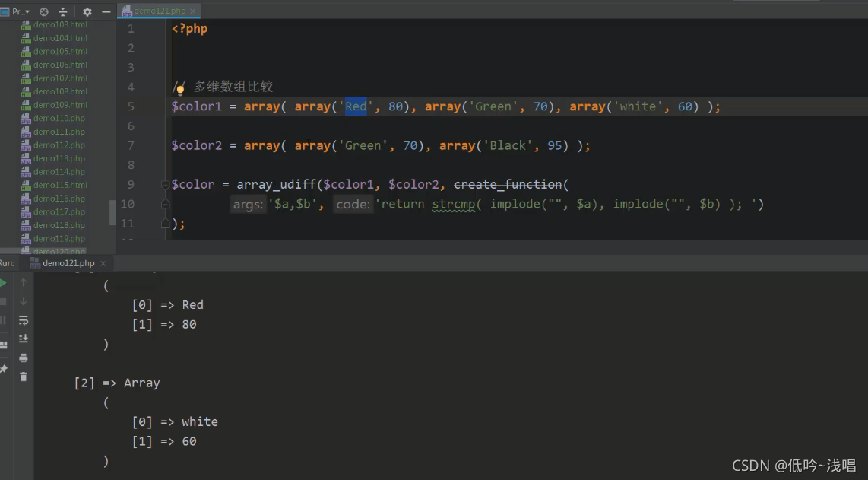This screenshot has width=868, height=480.
Task: Hide the Project panel with the minimize bar
Action: click(106, 11)
